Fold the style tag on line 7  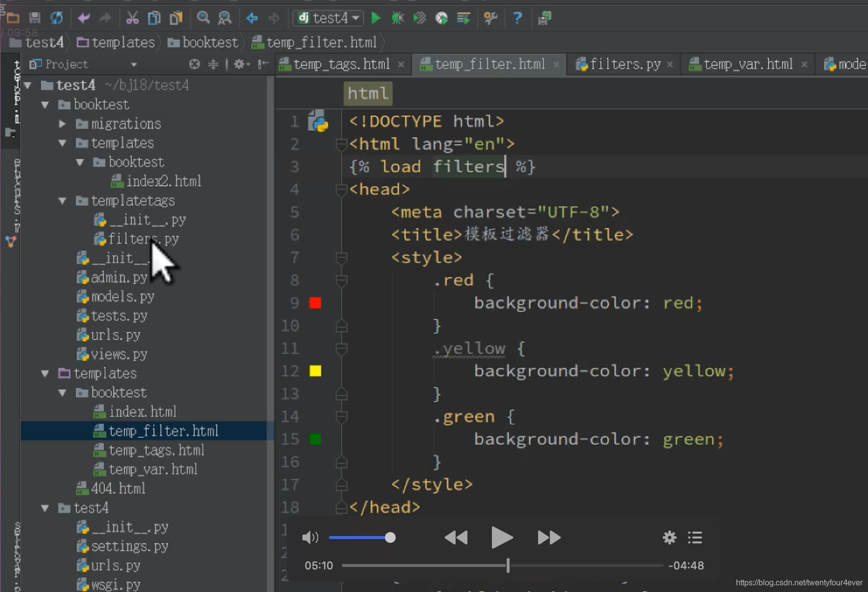341,257
